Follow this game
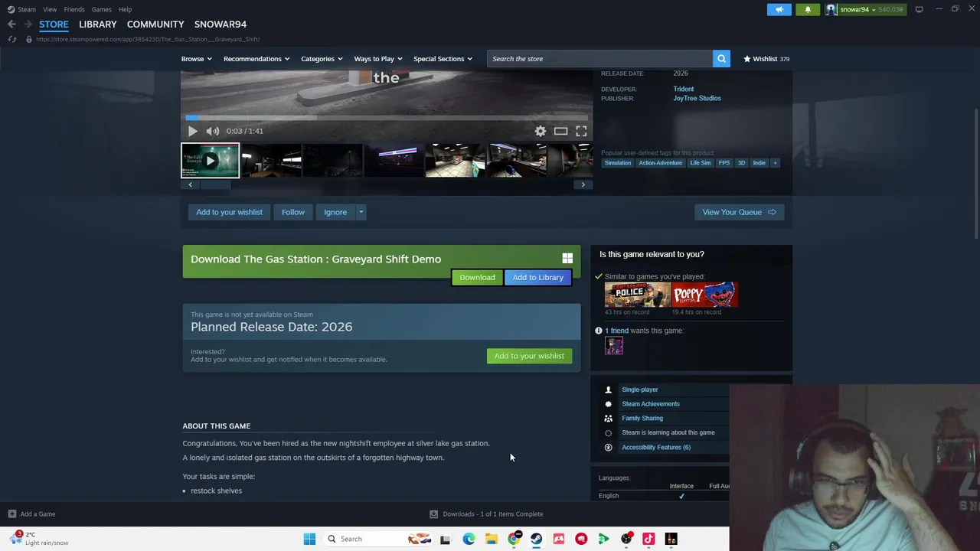Image resolution: width=980 pixels, height=551 pixels. click(292, 212)
